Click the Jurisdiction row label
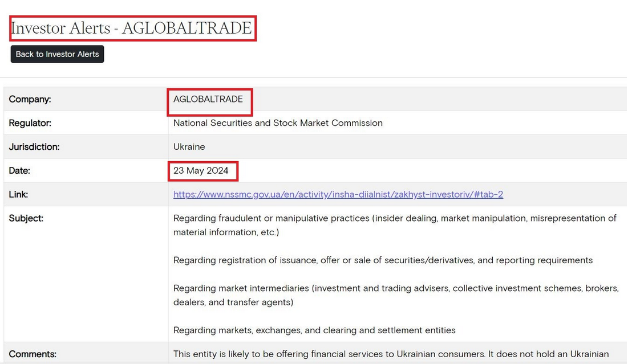The width and height of the screenshot is (628, 364). pos(35,147)
